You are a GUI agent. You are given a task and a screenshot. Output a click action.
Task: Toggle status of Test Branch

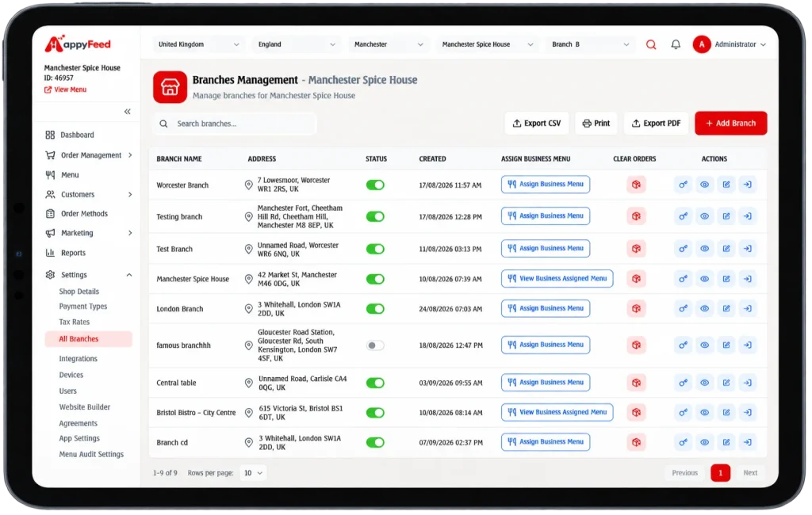click(375, 249)
